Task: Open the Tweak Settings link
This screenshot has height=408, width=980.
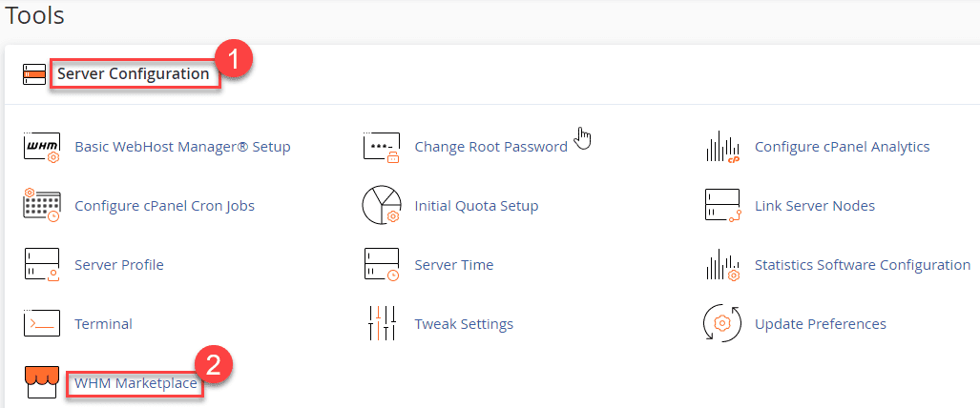Action: [x=464, y=324]
